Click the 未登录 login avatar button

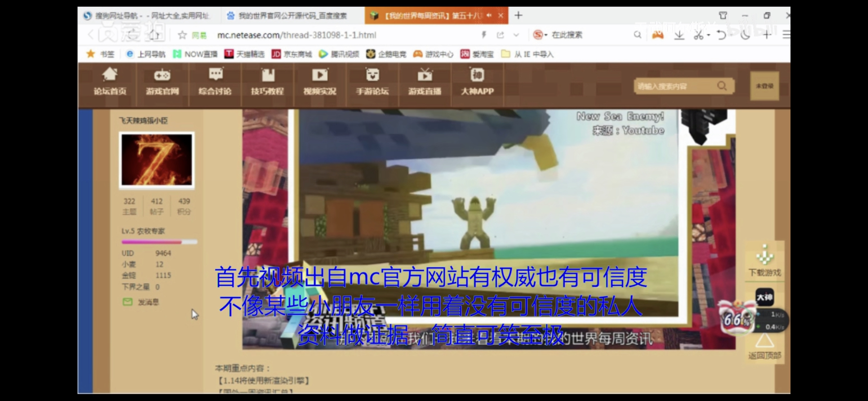(764, 86)
